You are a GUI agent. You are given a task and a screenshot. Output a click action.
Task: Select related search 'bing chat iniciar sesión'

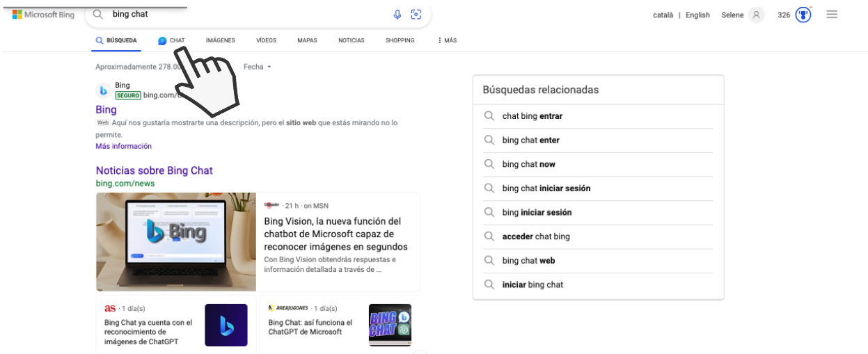pyautogui.click(x=546, y=188)
